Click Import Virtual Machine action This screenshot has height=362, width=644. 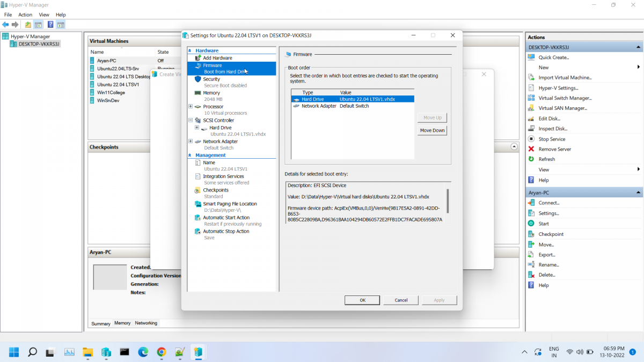(565, 78)
